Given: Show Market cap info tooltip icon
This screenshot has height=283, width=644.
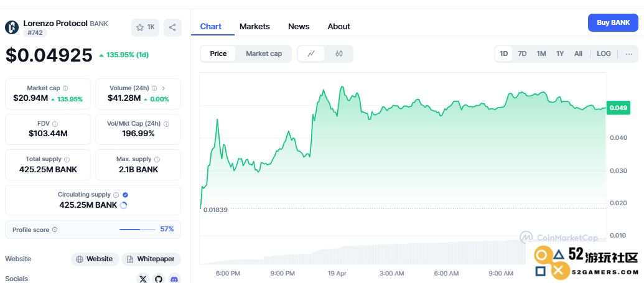Looking at the screenshot, I should tap(65, 88).
